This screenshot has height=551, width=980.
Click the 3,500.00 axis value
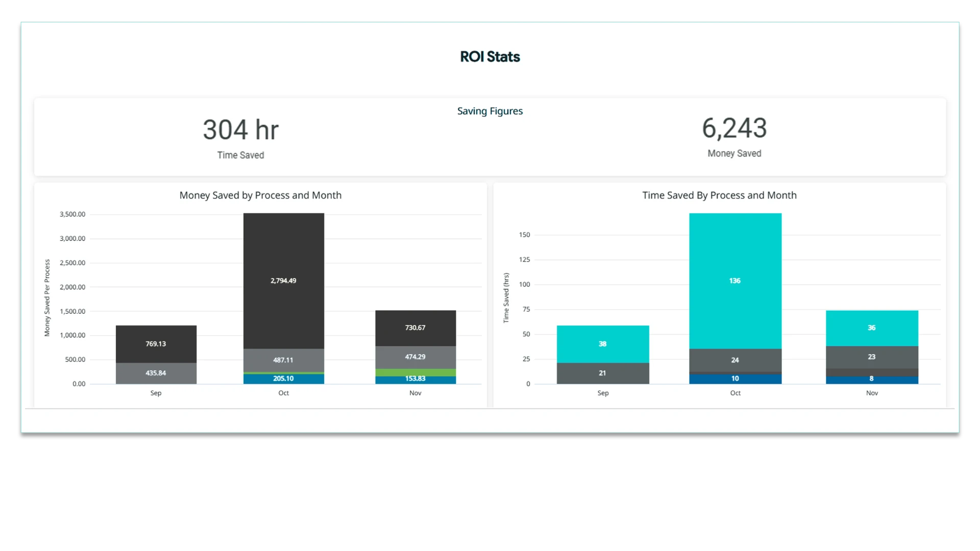click(72, 215)
